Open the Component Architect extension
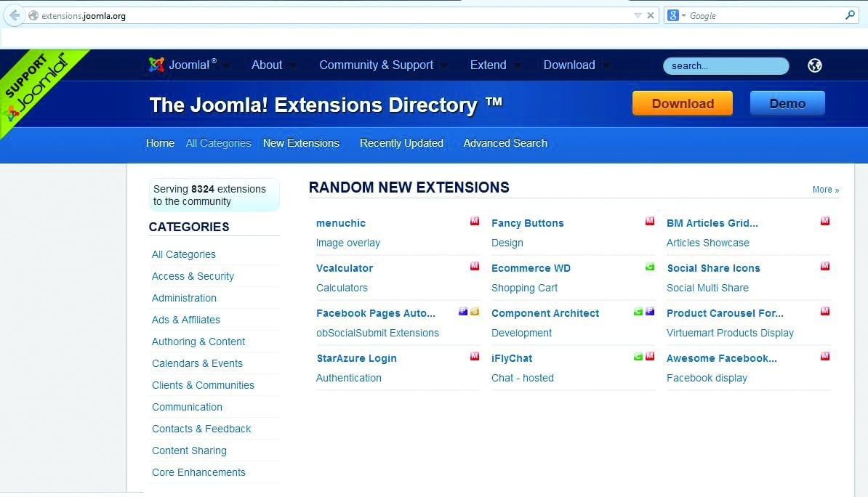 tap(545, 313)
